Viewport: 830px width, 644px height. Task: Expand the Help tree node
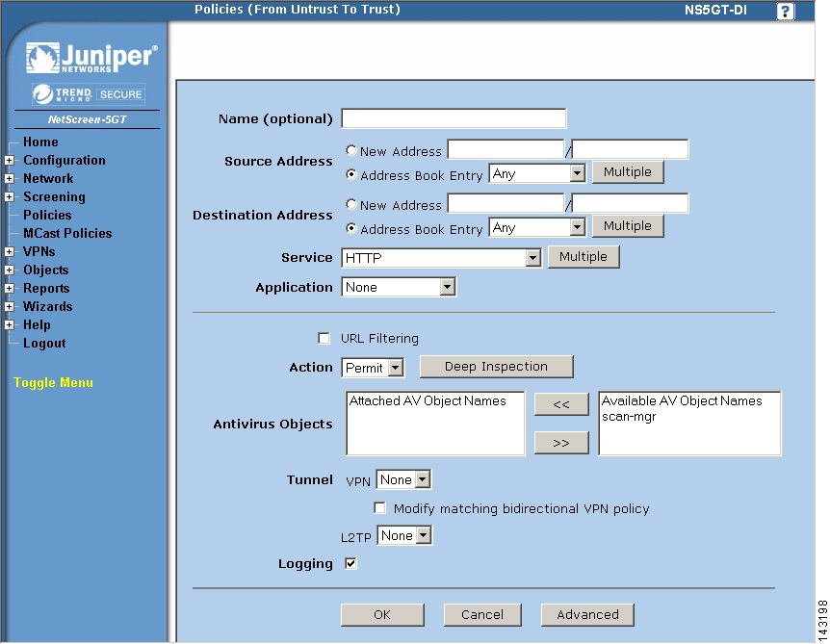pyautogui.click(x=9, y=325)
